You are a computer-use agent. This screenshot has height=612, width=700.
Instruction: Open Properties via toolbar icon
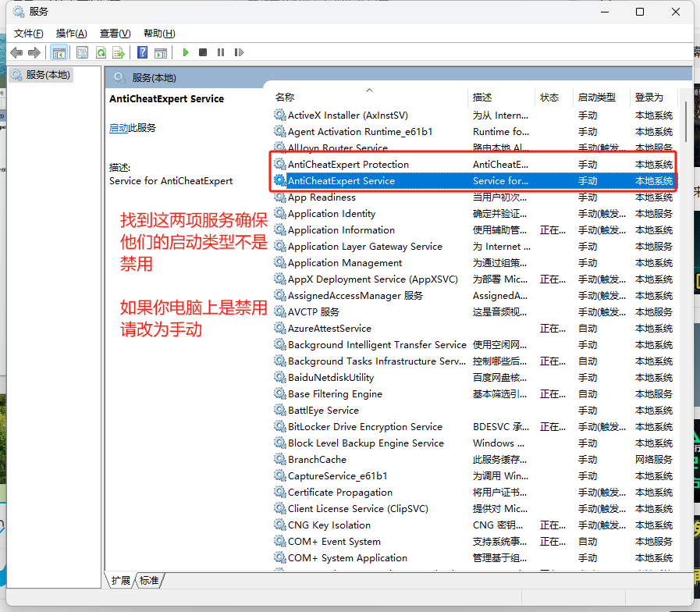[x=82, y=52]
